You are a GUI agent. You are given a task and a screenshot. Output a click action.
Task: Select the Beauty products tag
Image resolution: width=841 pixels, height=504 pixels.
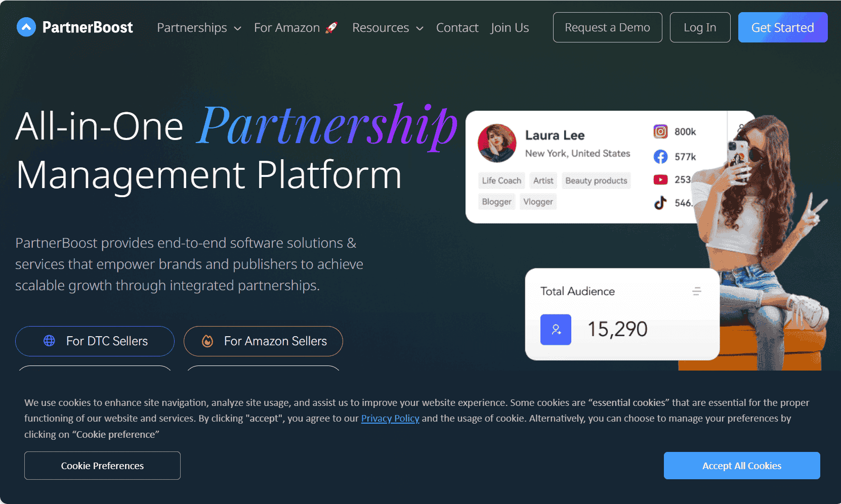596,180
